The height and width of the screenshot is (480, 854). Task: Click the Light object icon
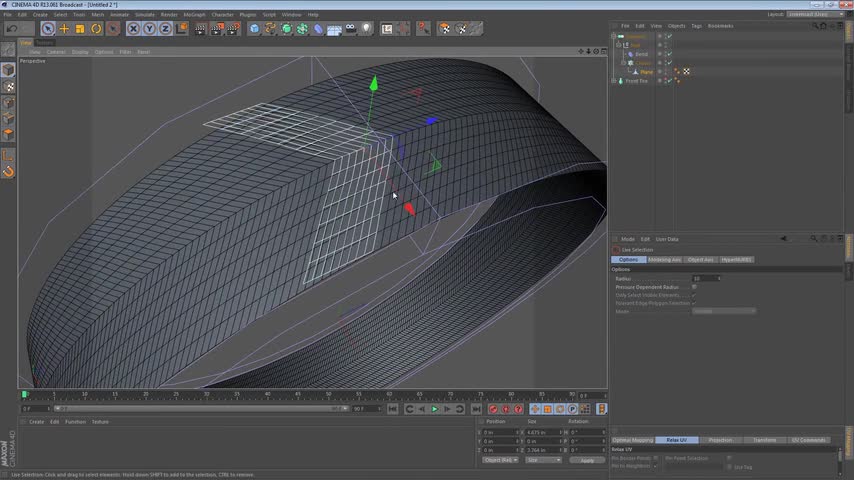364,29
